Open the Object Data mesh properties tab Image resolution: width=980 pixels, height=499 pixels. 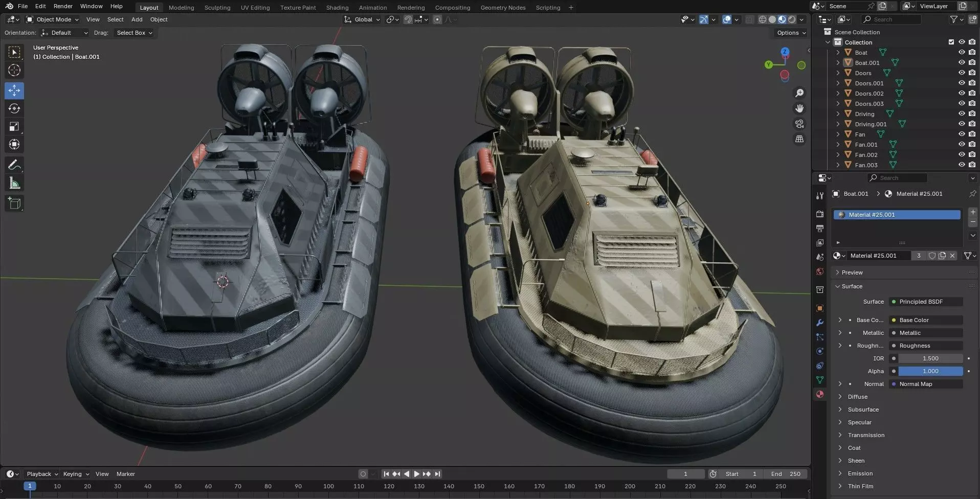point(820,380)
